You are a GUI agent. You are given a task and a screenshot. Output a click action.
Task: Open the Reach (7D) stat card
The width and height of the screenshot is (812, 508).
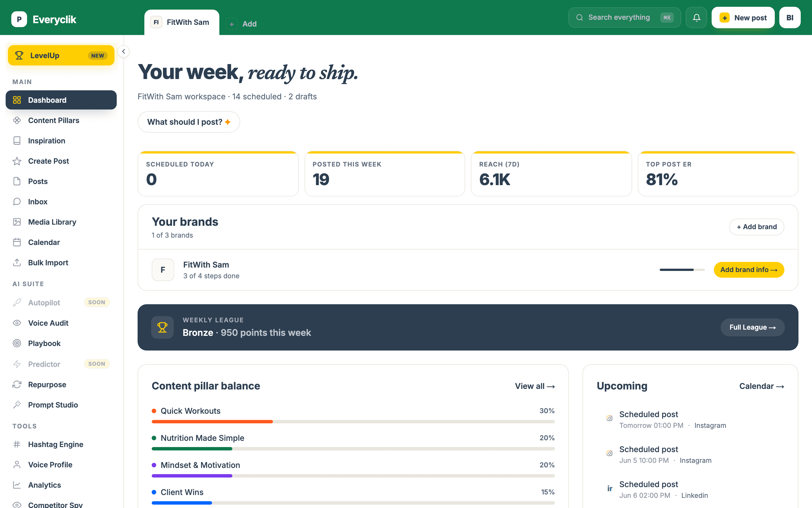[x=551, y=174]
